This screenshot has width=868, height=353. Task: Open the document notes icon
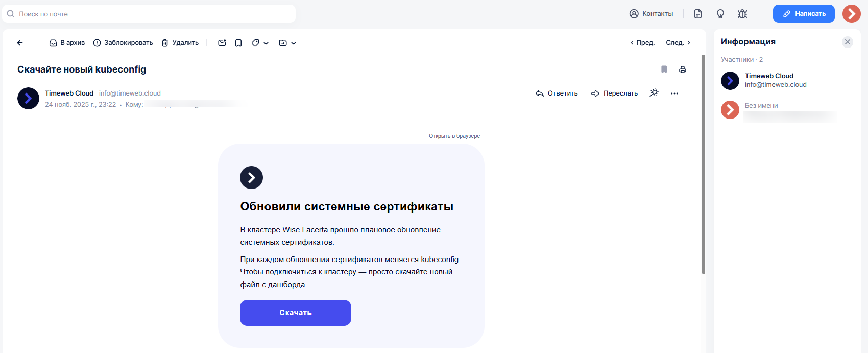pos(698,14)
